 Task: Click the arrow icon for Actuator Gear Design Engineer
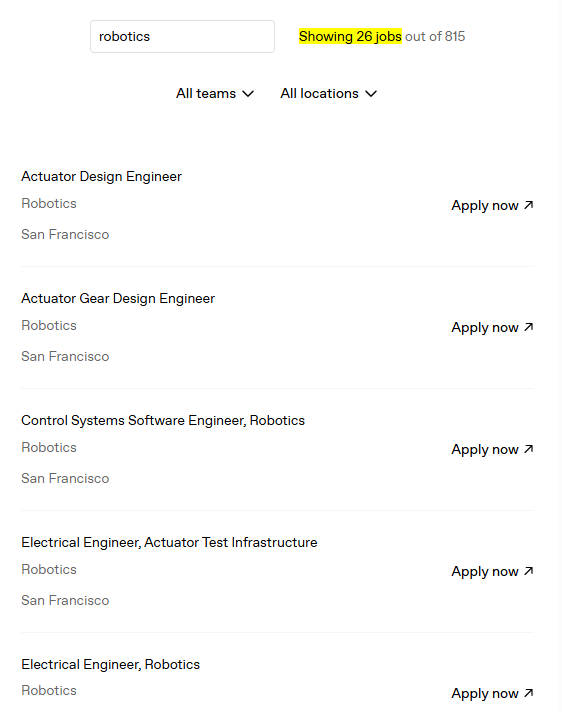point(528,327)
